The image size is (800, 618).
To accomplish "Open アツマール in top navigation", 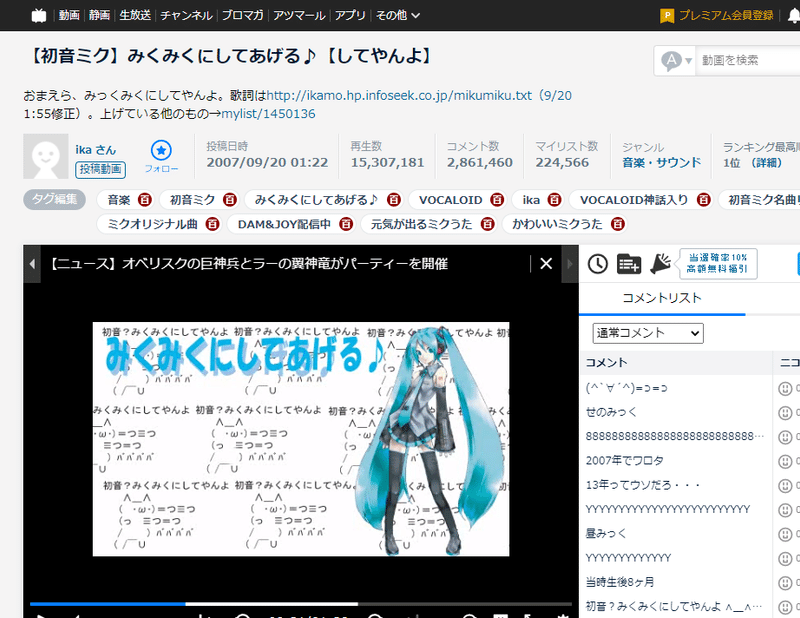I will (299, 15).
